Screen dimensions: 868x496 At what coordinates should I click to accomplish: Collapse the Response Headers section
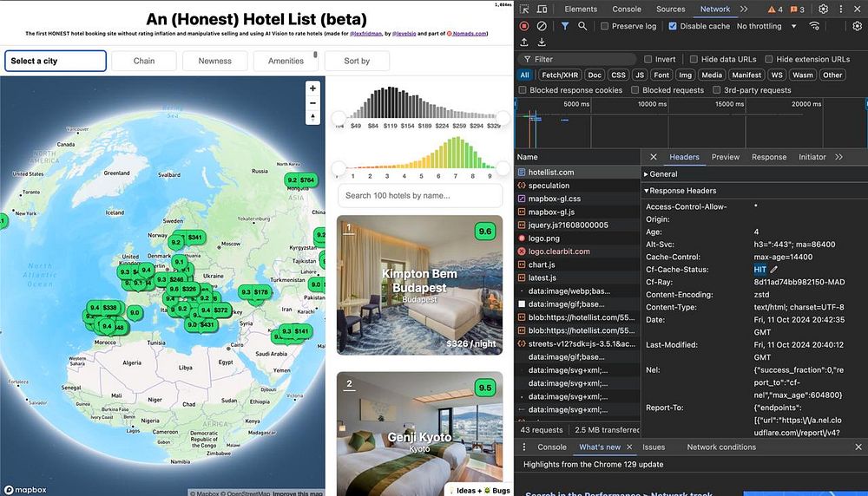(x=680, y=191)
